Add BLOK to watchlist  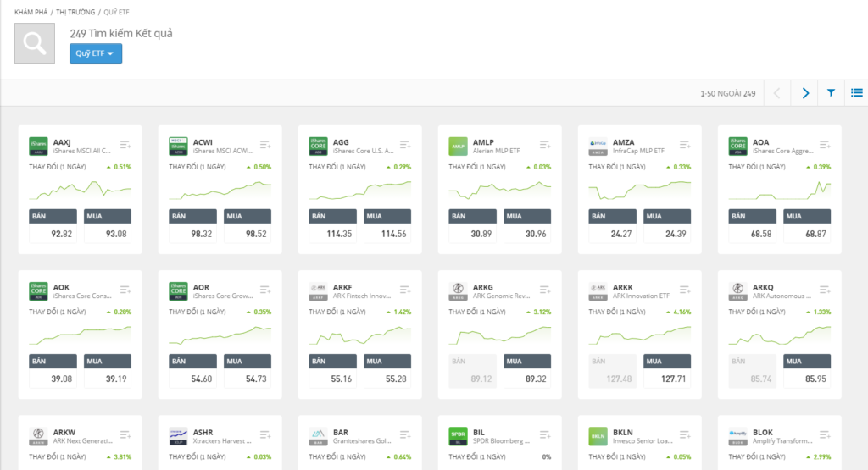coord(825,435)
